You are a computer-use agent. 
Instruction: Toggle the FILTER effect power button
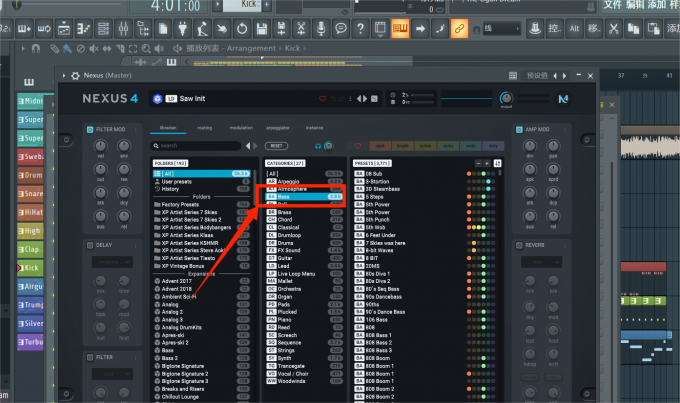90,357
